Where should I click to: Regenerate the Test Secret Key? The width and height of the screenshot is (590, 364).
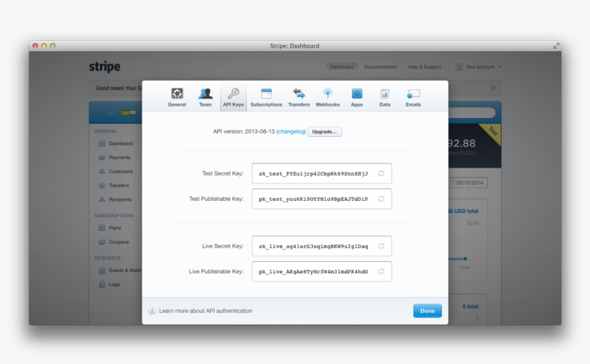381,173
